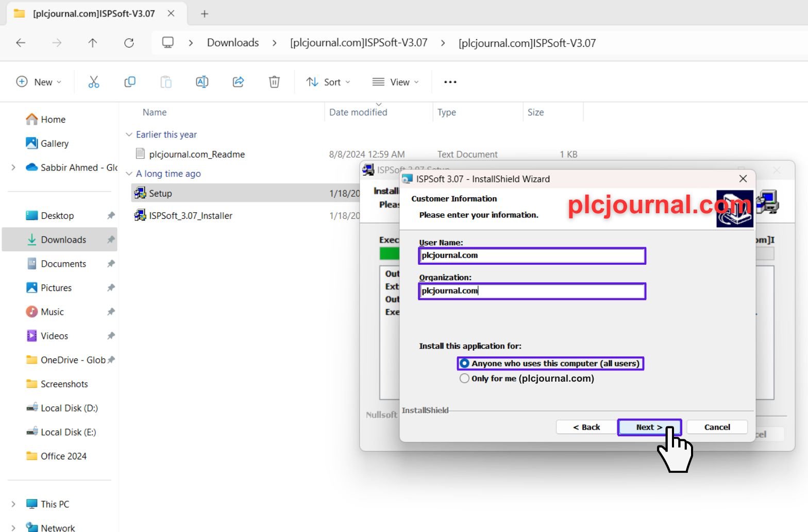The image size is (808, 532).
Task: Select plcjournal.com_Readme text file icon
Action: click(140, 153)
